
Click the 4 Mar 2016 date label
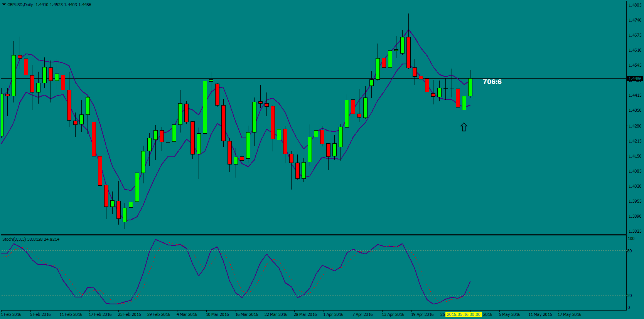coord(187,314)
